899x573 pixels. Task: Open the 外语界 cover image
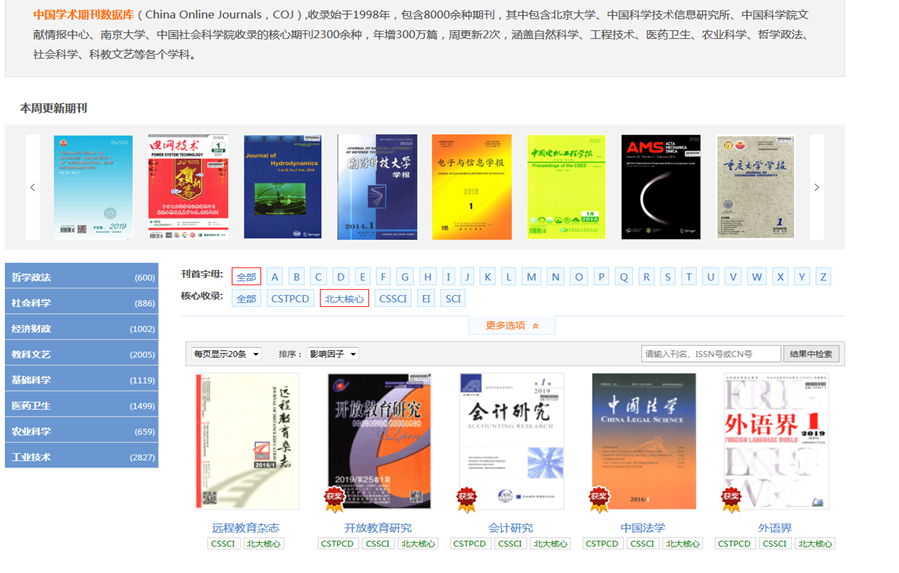click(776, 441)
